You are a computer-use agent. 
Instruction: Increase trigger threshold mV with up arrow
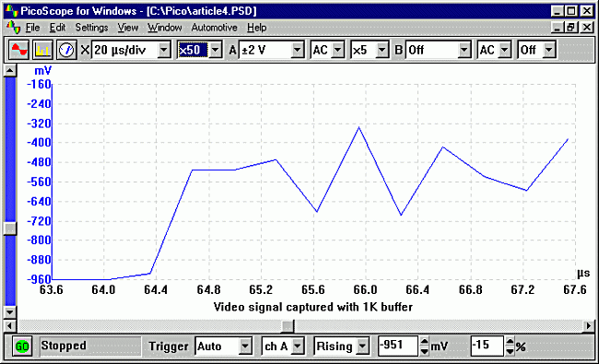(424, 342)
